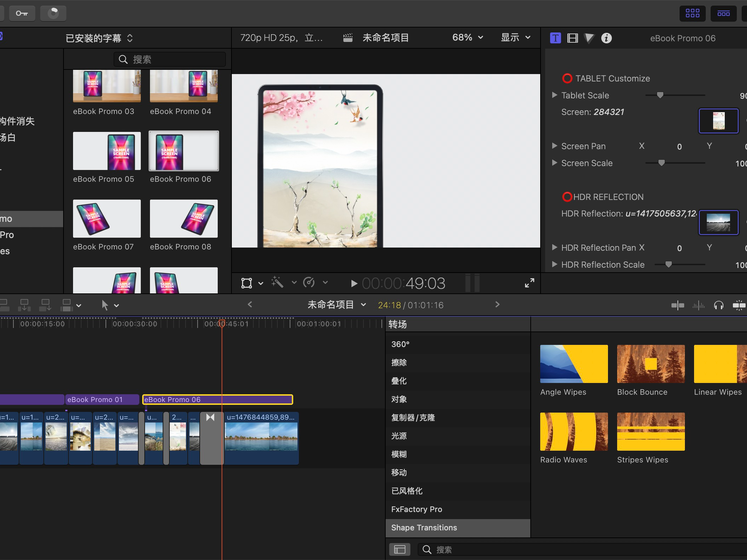Adjust the Screen Scale slider

point(662,163)
